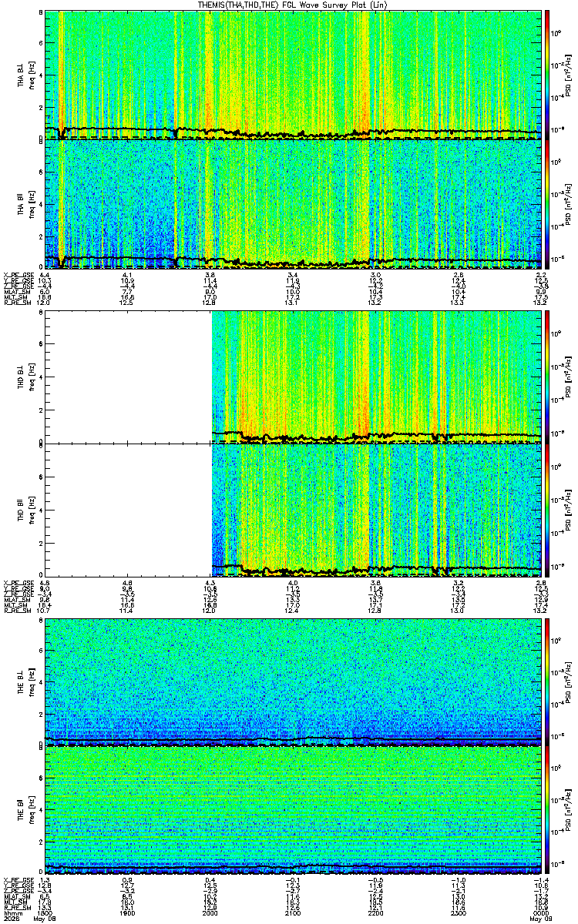Click the PSD color bar beside THE B-perpendicular
The width and height of the screenshot is (578, 924).
tap(548, 683)
